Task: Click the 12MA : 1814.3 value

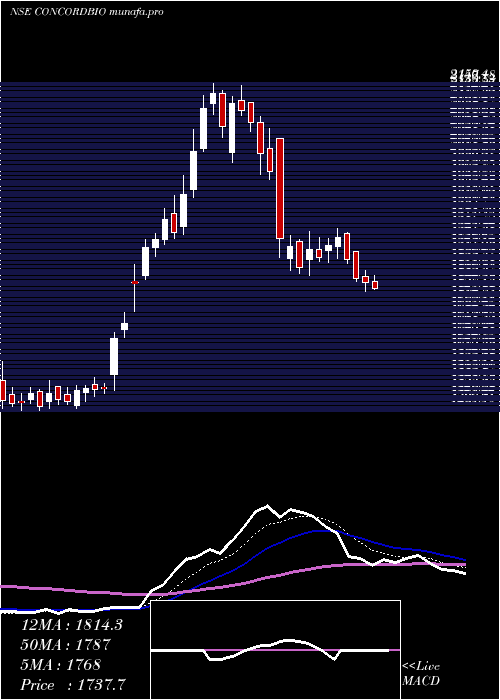Action: point(71,625)
